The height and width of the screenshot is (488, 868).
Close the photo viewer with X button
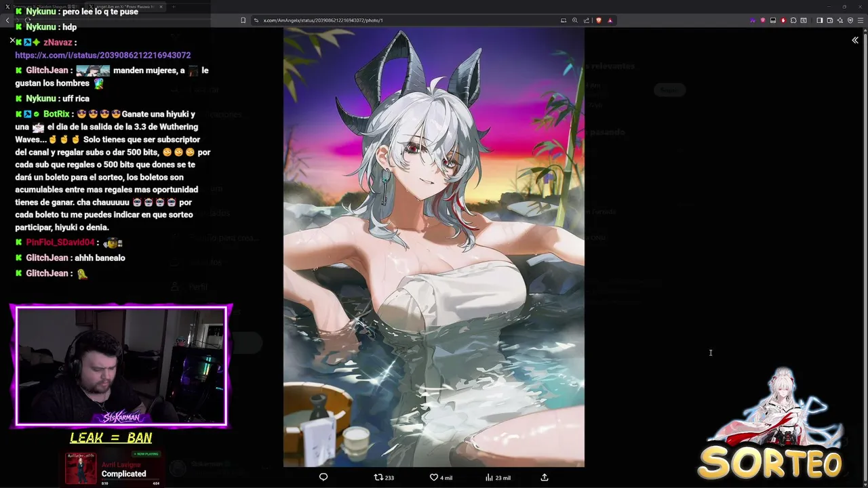(12, 41)
